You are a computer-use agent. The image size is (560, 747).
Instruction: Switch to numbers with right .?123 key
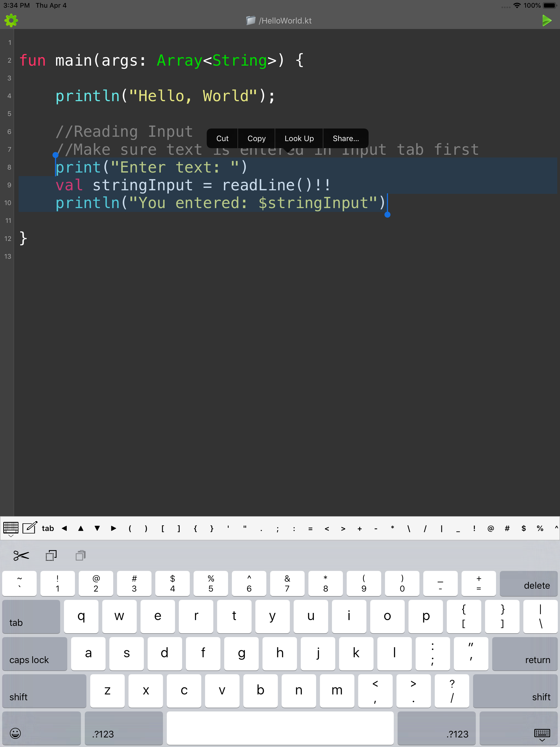click(x=436, y=728)
